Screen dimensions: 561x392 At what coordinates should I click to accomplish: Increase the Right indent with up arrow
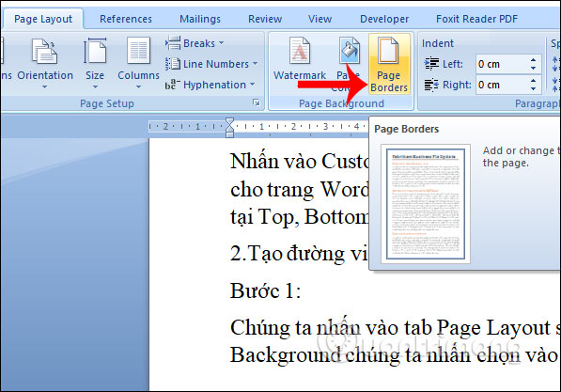pyautogui.click(x=533, y=81)
